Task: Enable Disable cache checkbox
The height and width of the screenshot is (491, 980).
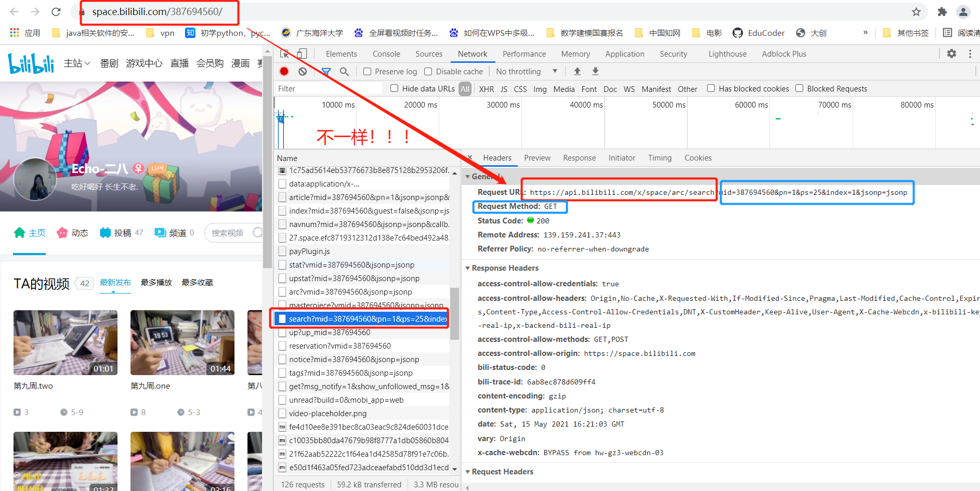Action: (428, 71)
